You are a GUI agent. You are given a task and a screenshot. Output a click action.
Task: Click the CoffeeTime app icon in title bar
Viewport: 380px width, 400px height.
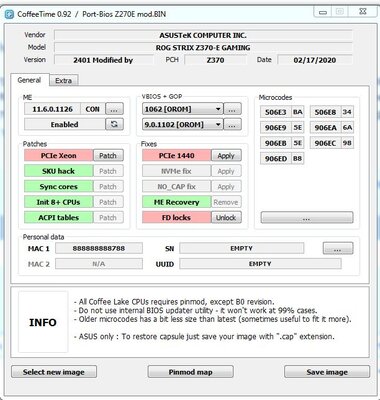point(9,14)
